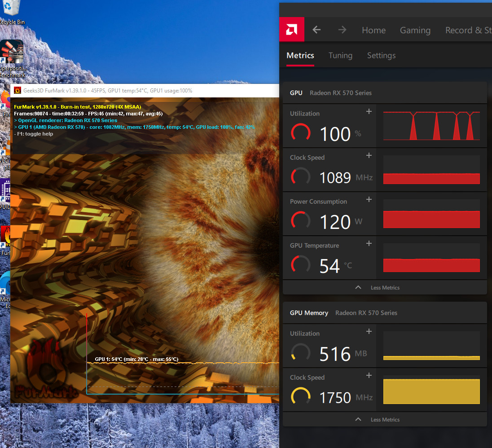Click the Power Consumption circular gauge
Image resolution: width=492 pixels, height=448 pixels.
coord(301,221)
